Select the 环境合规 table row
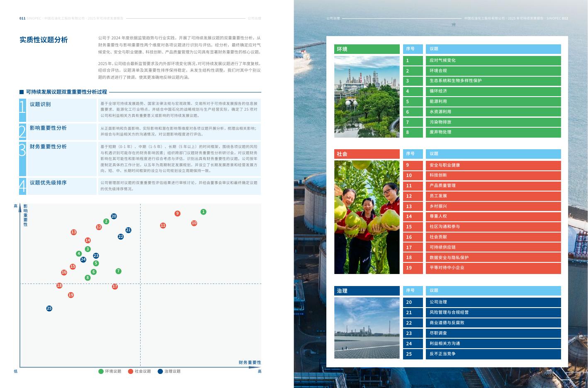588x388 pixels. point(482,71)
